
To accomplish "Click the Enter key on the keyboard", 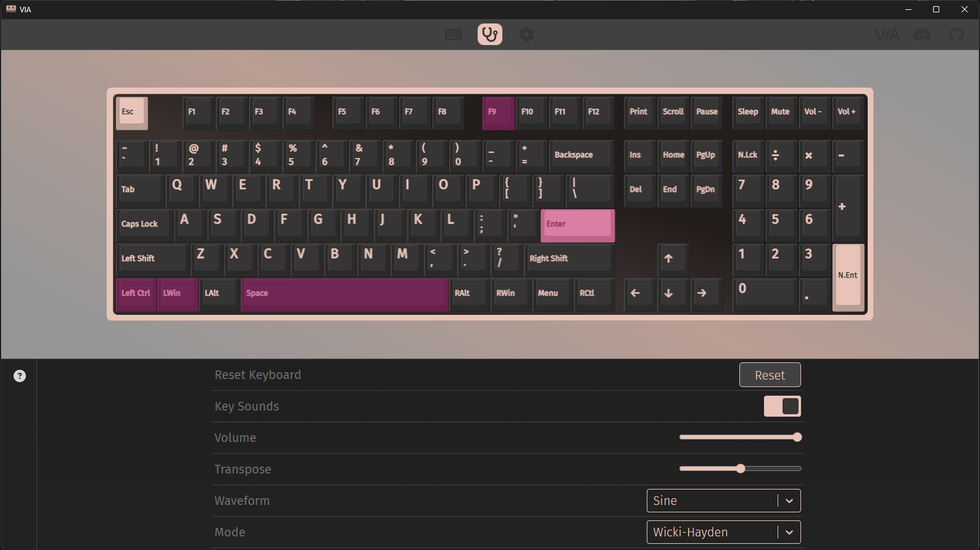I will click(x=577, y=225).
